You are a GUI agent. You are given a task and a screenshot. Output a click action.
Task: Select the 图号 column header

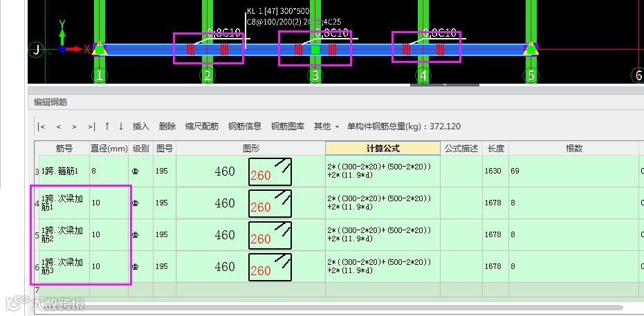pos(165,149)
